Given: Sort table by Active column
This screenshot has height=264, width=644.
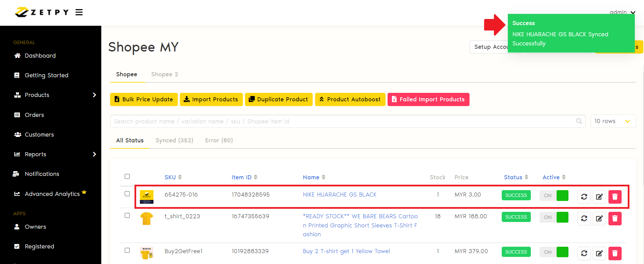Looking at the screenshot, I should click(x=554, y=177).
